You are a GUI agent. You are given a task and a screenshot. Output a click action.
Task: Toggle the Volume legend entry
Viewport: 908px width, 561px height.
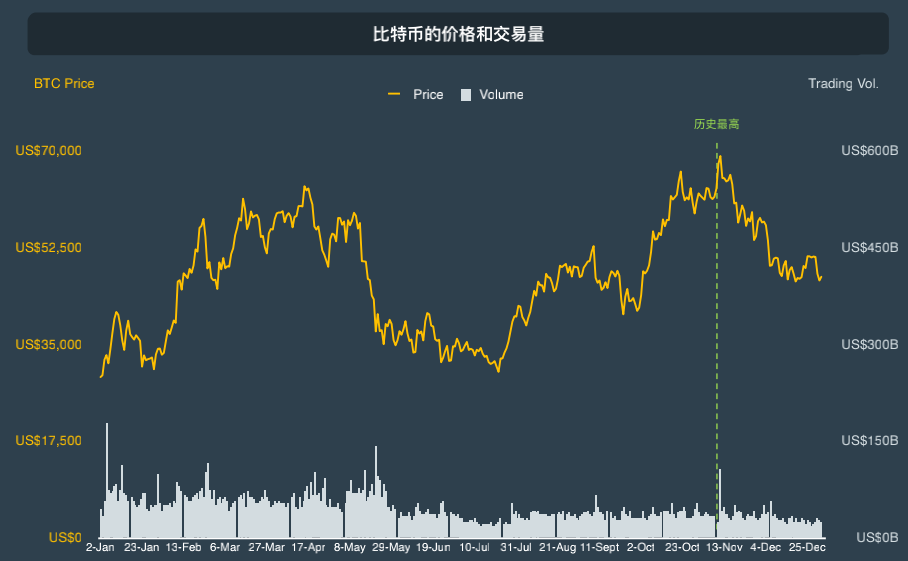pyautogui.click(x=492, y=94)
